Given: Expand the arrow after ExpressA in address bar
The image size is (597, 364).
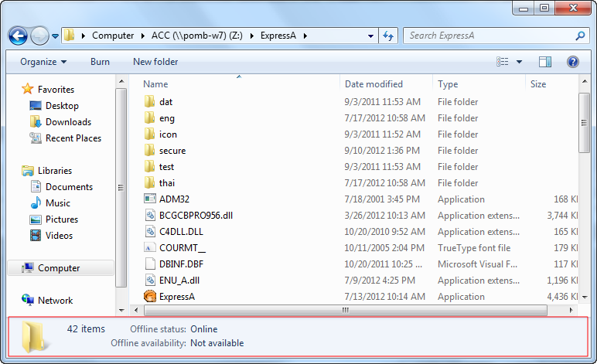Looking at the screenshot, I should click(x=305, y=36).
